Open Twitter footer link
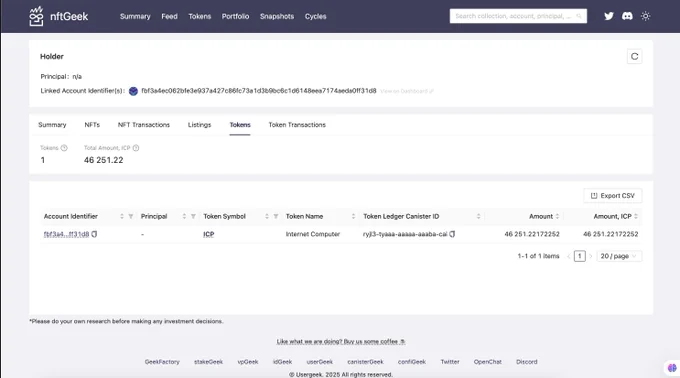This screenshot has height=378, width=680. tap(450, 362)
